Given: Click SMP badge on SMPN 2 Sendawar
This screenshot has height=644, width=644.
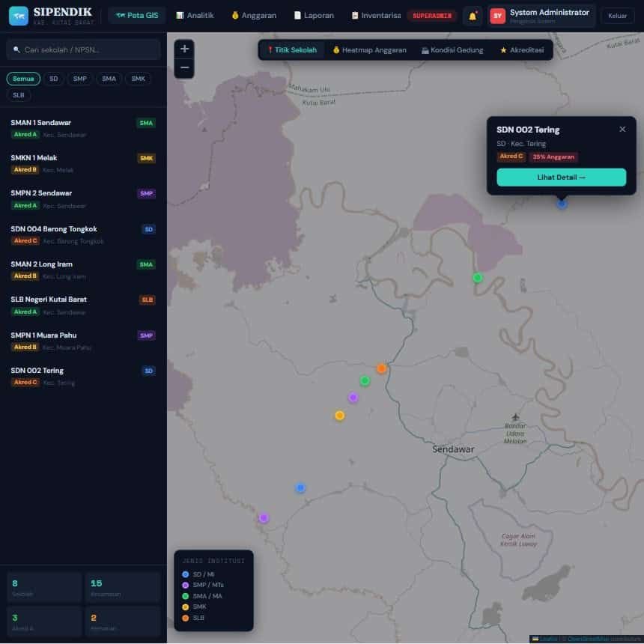Looking at the screenshot, I should pyautogui.click(x=146, y=193).
